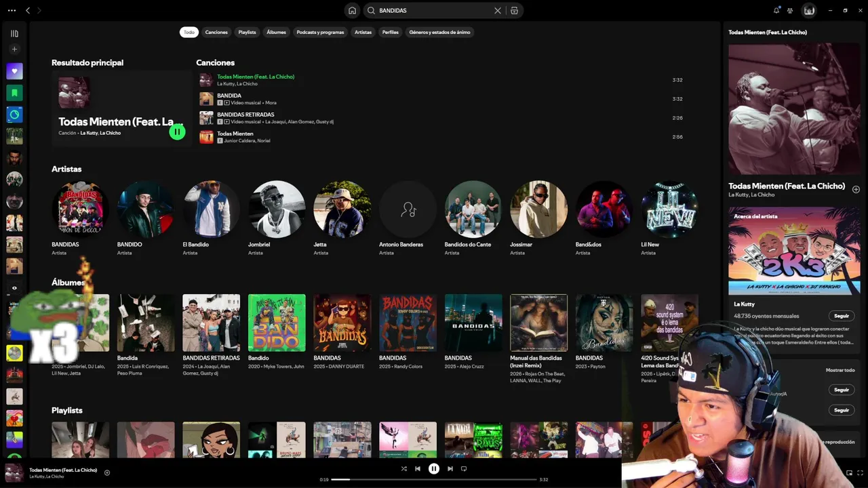
Task: Open Bandidos do Cante artist
Action: click(473, 209)
